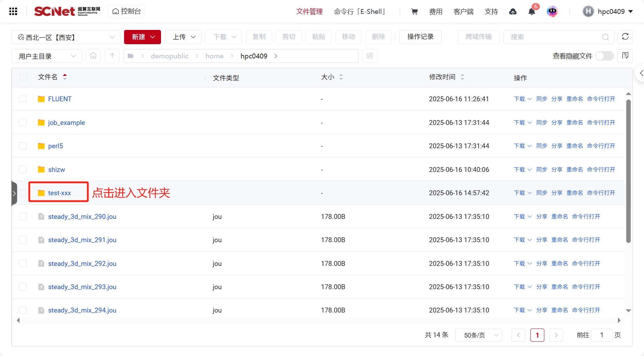
Task: Open the app grid launcher icon
Action: click(13, 11)
